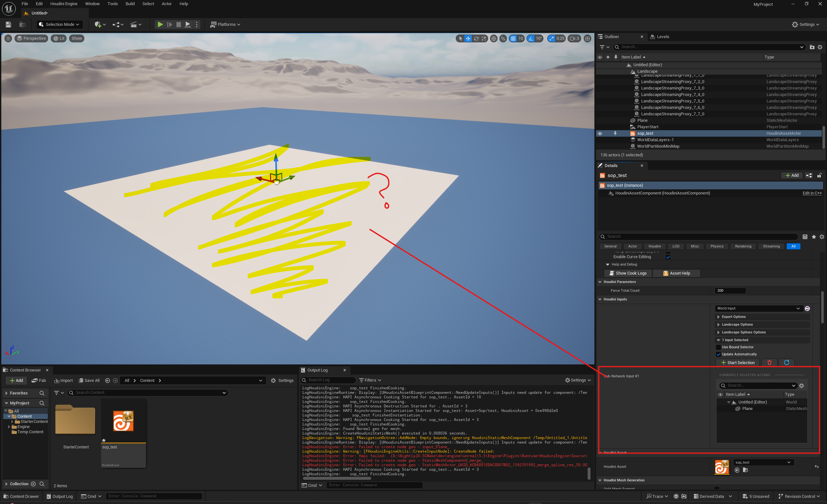Switch world/local coordinate system globe icon

(493, 38)
